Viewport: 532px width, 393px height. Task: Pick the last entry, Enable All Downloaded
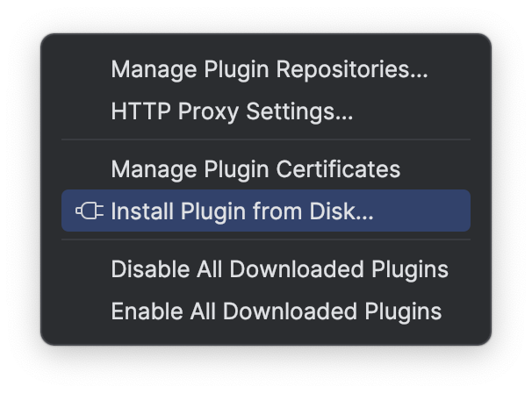coord(276,311)
